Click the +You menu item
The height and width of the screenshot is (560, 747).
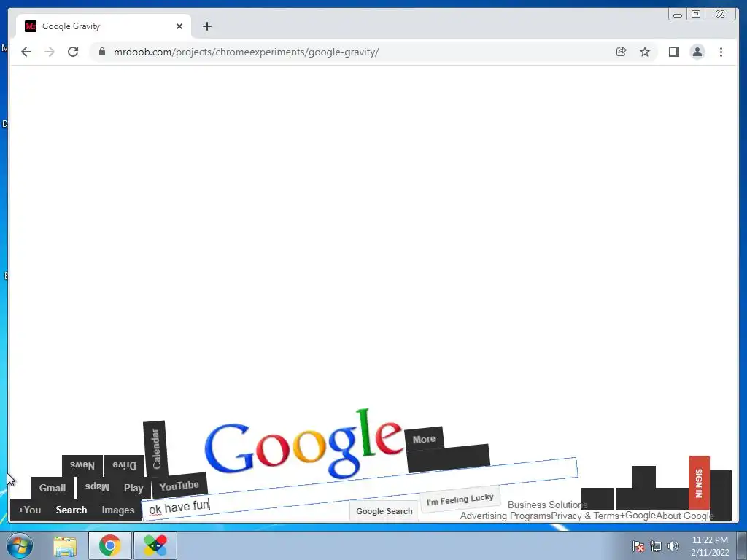(x=29, y=510)
